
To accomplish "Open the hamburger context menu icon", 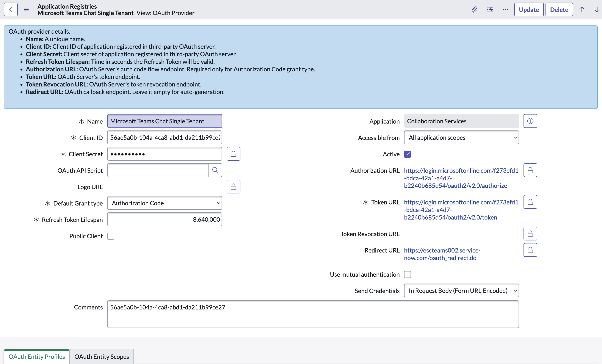I will [x=26, y=9].
